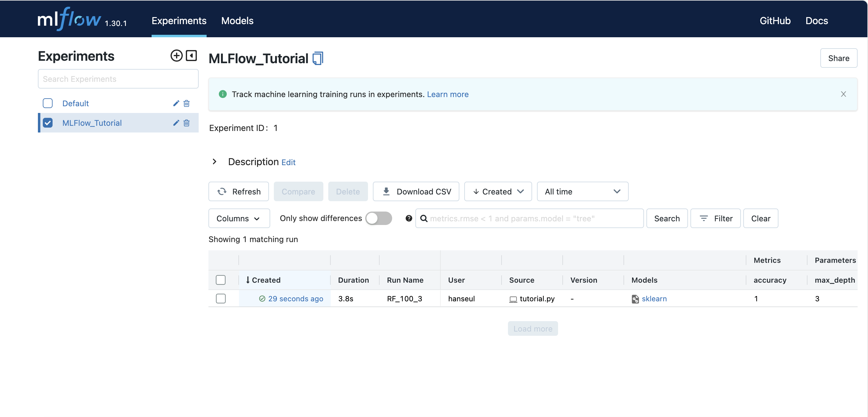Open the Docs menu link
868x417 pixels.
point(816,20)
